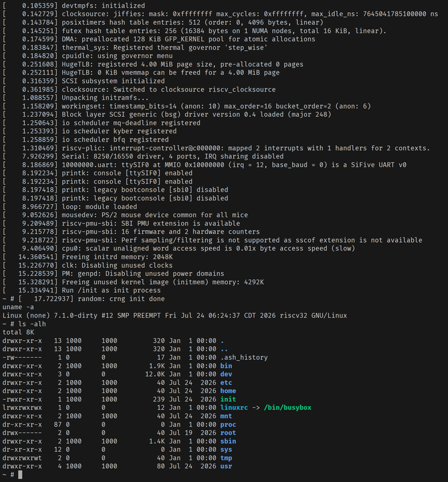Select the home directory entry
The image size is (448, 482).
click(228, 391)
